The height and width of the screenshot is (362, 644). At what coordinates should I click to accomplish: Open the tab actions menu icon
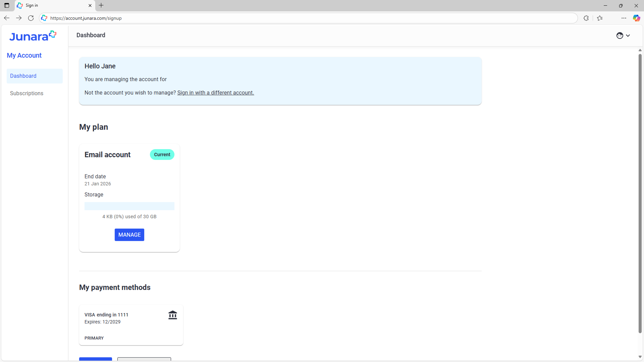7,5
